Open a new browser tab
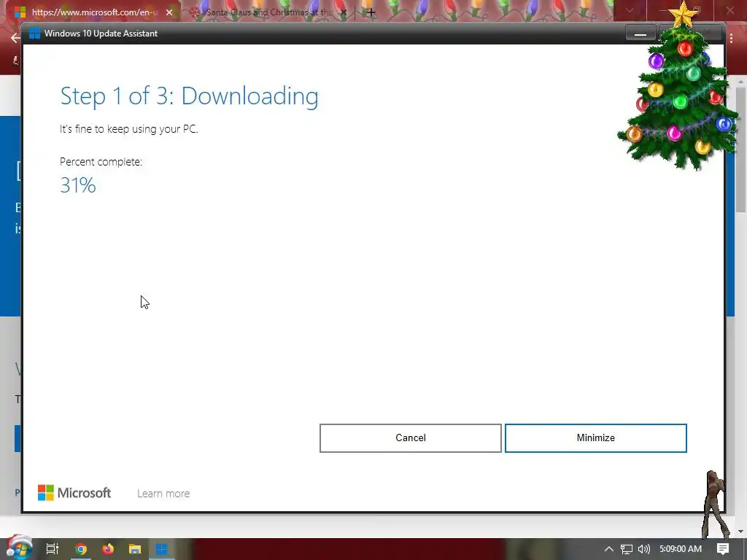Viewport: 747px width, 560px height. click(x=371, y=12)
